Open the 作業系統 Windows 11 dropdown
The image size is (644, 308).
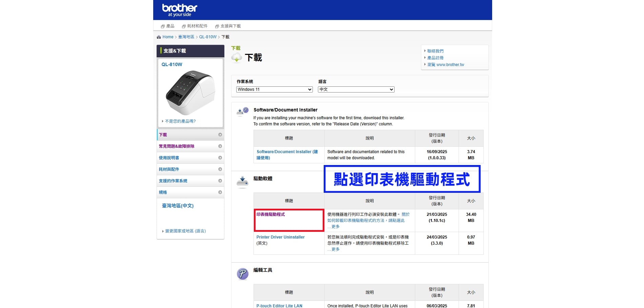tap(274, 89)
